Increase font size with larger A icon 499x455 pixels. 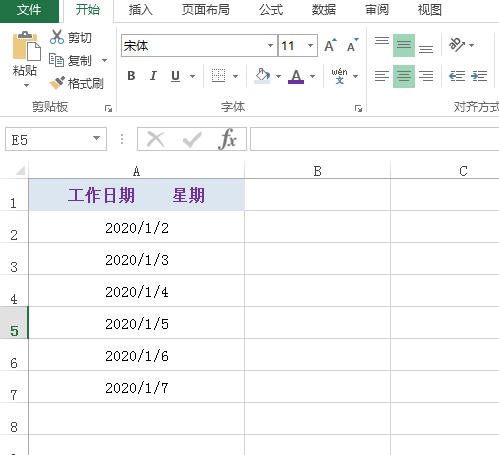point(330,45)
